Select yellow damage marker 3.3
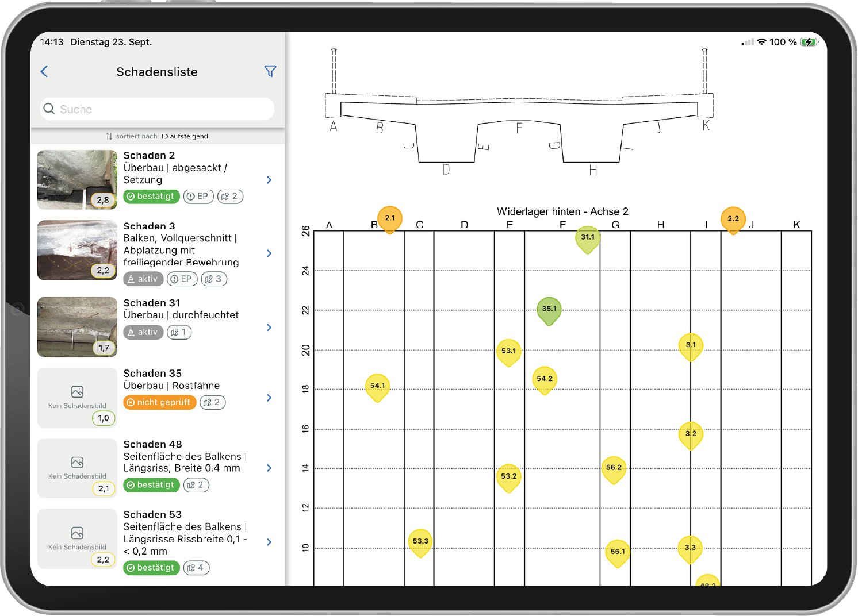Viewport: 858px width, 616px height. click(690, 549)
